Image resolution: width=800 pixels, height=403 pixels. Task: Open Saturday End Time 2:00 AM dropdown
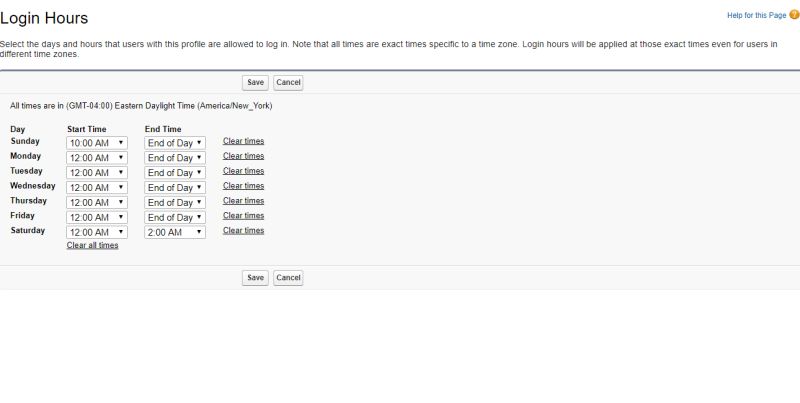tap(175, 232)
